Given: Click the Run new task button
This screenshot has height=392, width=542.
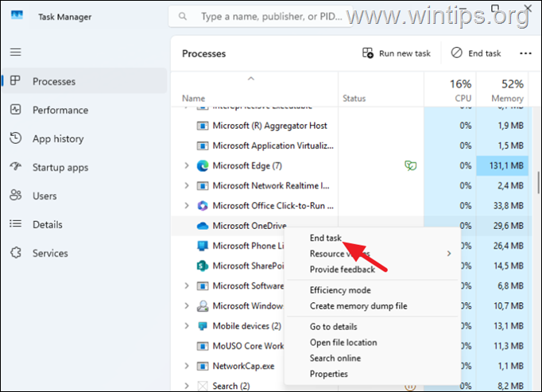Looking at the screenshot, I should (x=397, y=53).
